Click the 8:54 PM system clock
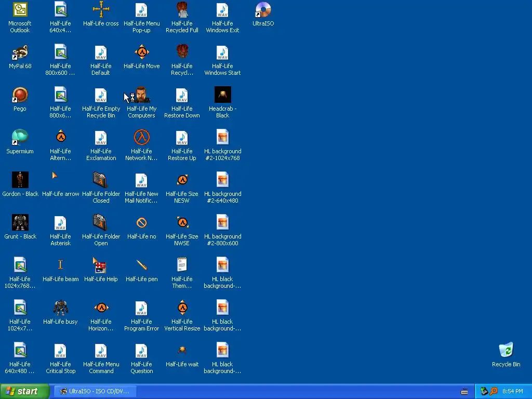 coord(512,391)
